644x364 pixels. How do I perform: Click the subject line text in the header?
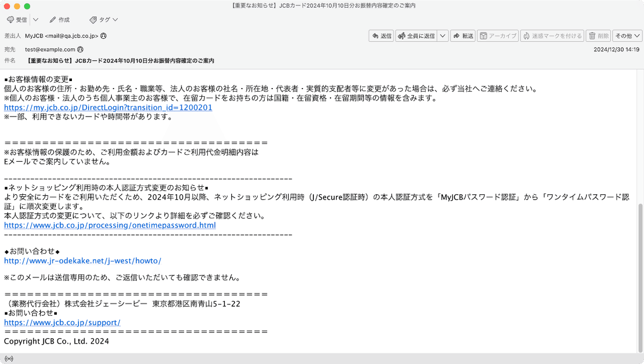[120, 61]
